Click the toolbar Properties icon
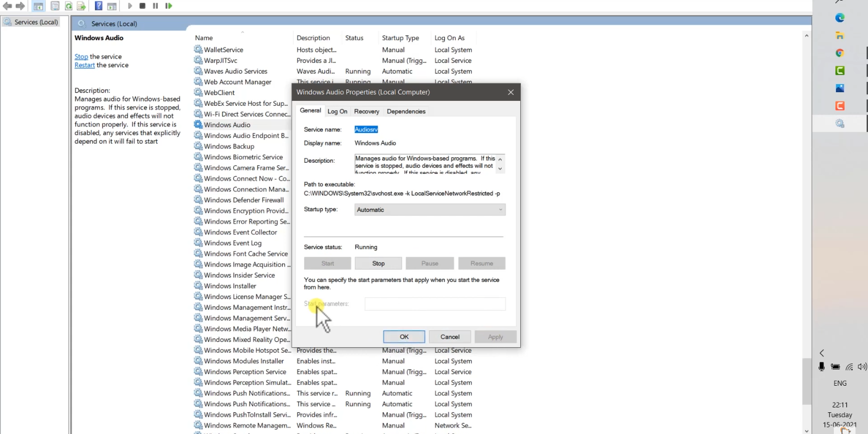 pos(55,6)
